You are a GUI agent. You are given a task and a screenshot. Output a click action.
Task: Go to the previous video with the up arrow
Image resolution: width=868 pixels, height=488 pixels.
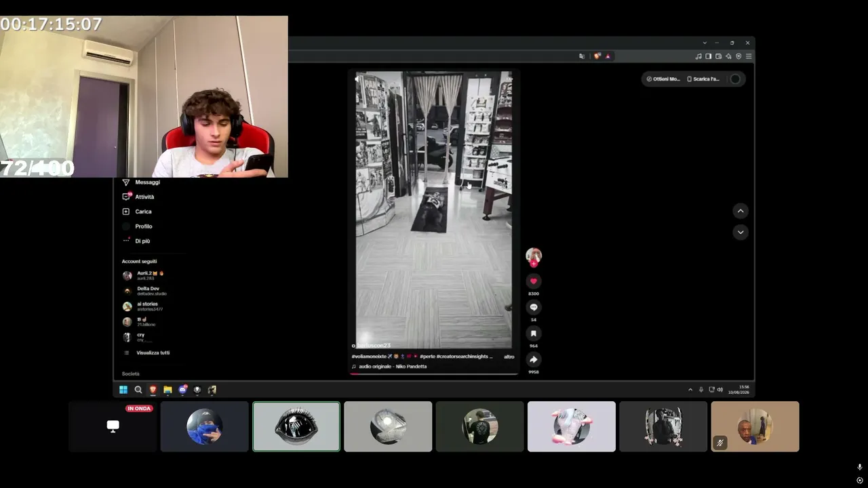coord(741,211)
